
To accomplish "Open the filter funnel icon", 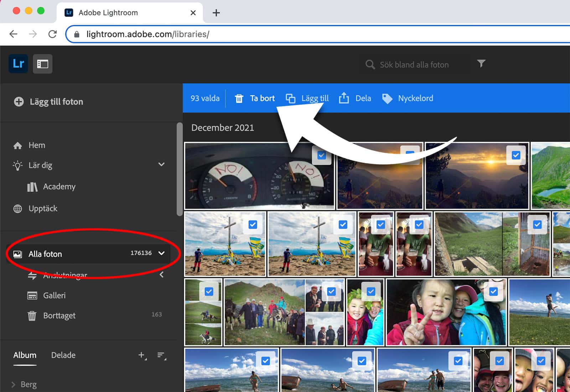I will [481, 64].
